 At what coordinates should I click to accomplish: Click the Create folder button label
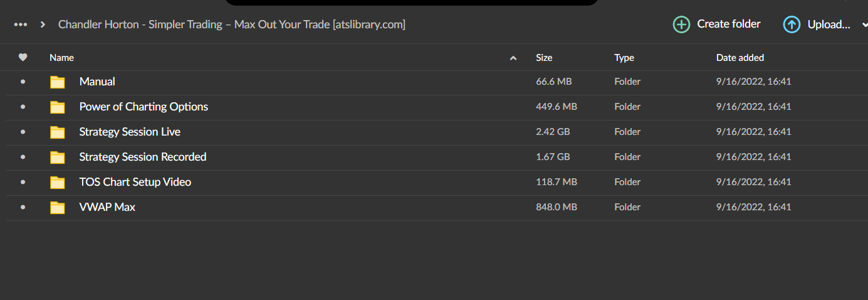pyautogui.click(x=729, y=24)
